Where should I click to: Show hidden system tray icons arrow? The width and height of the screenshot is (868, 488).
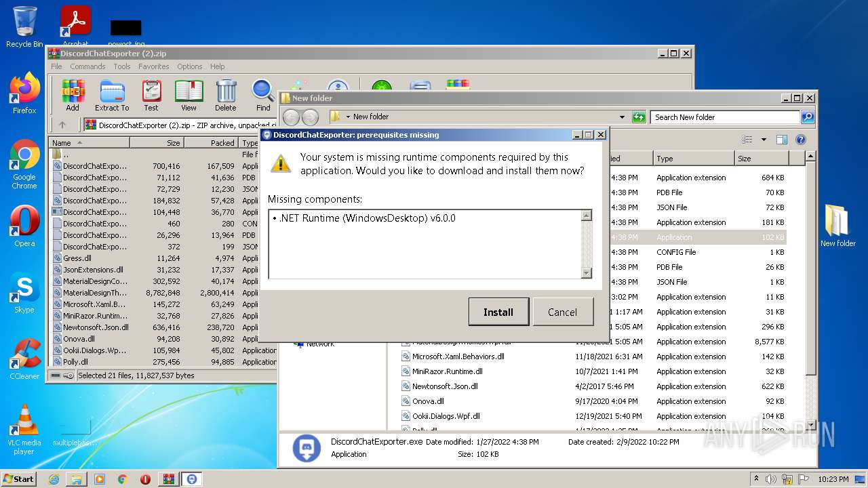coord(757,479)
